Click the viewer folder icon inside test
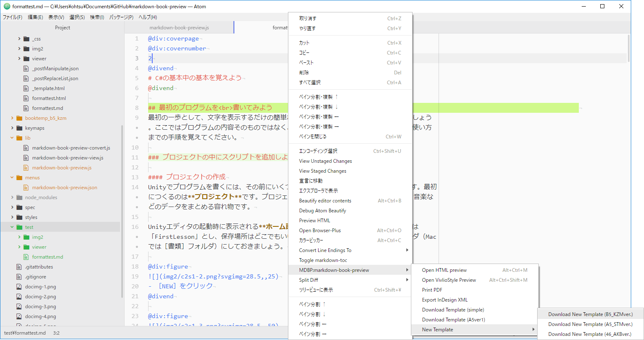The image size is (644, 340). (26, 247)
